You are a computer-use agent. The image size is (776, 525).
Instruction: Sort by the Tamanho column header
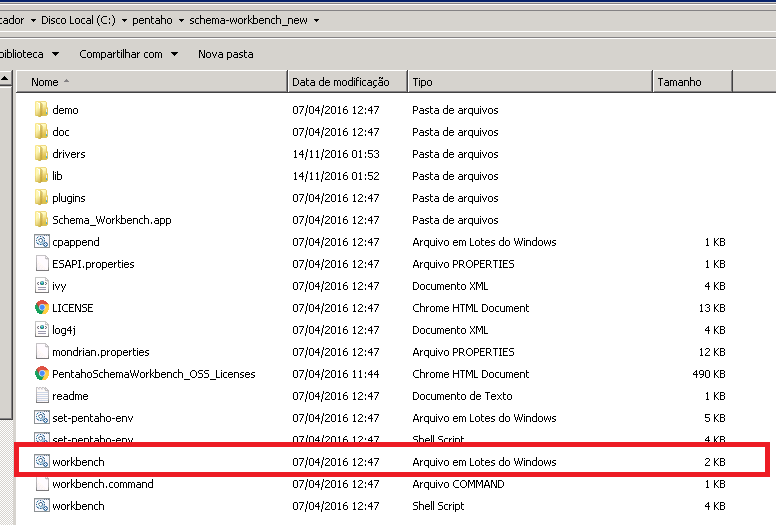pos(692,82)
